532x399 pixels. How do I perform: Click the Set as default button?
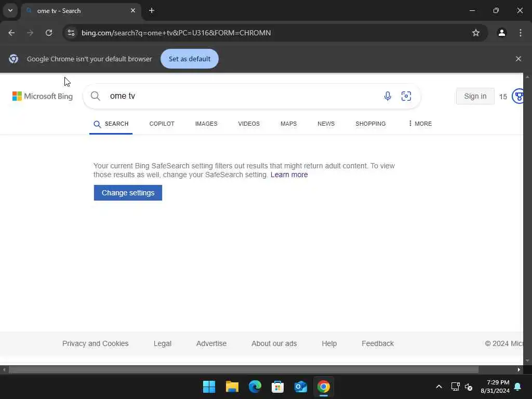(x=189, y=59)
